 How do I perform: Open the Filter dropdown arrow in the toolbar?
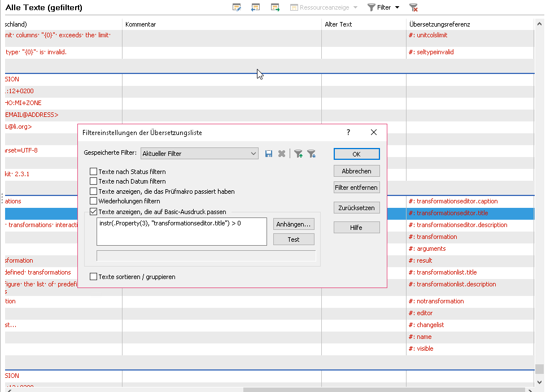pyautogui.click(x=396, y=7)
